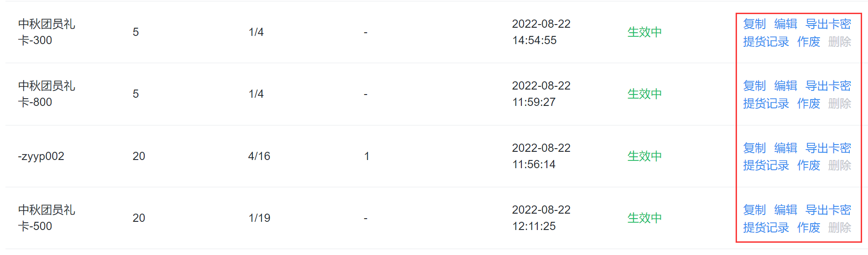868x255 pixels.
Task: Select the -zyyp002 name cell
Action: tap(41, 156)
